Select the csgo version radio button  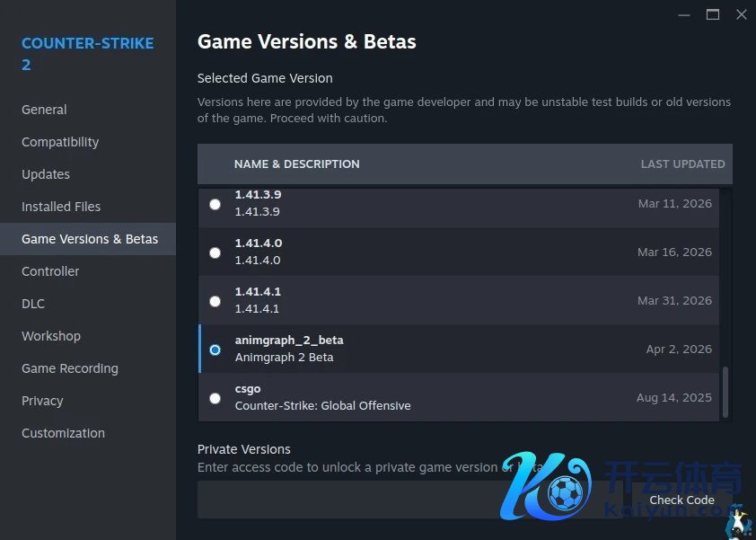coord(215,398)
